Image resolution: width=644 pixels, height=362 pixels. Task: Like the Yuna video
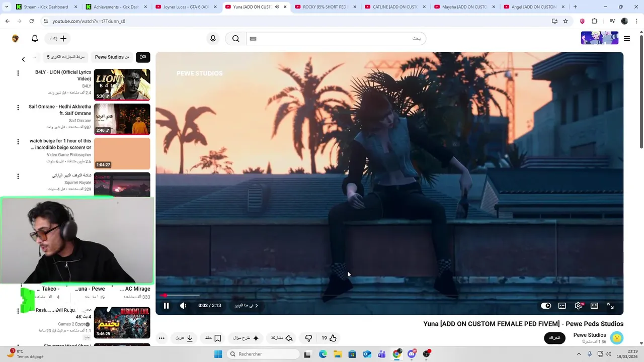(x=329, y=338)
